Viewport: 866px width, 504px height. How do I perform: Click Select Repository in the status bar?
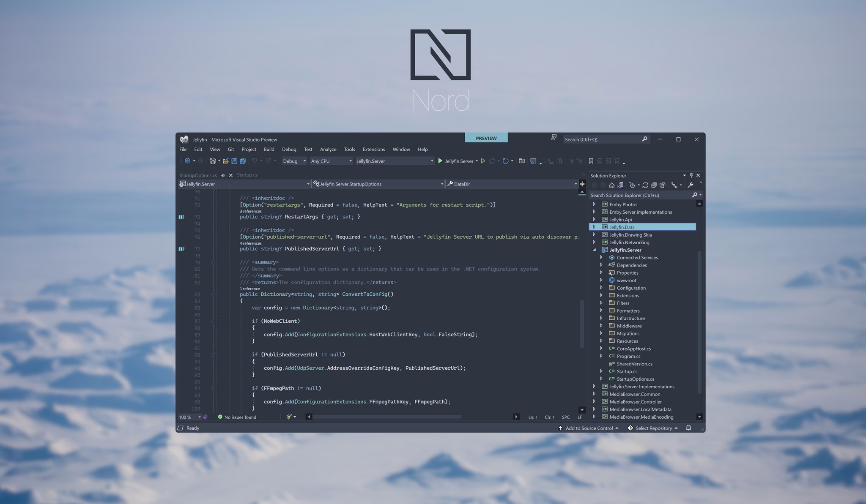point(652,428)
